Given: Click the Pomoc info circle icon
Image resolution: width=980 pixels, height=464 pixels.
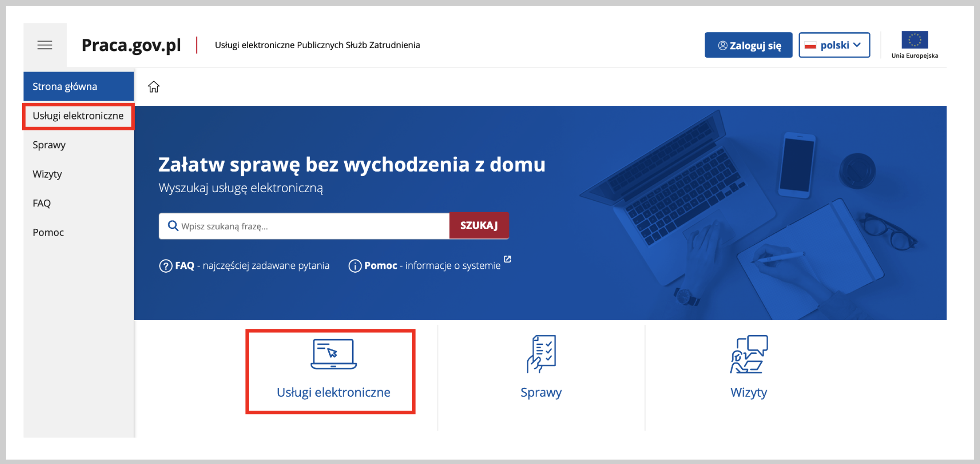Looking at the screenshot, I should (x=355, y=265).
